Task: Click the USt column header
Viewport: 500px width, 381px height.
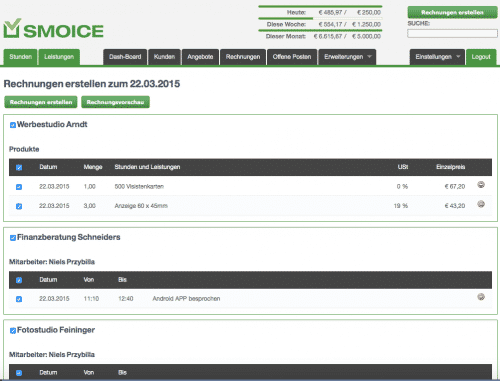Action: (x=403, y=167)
